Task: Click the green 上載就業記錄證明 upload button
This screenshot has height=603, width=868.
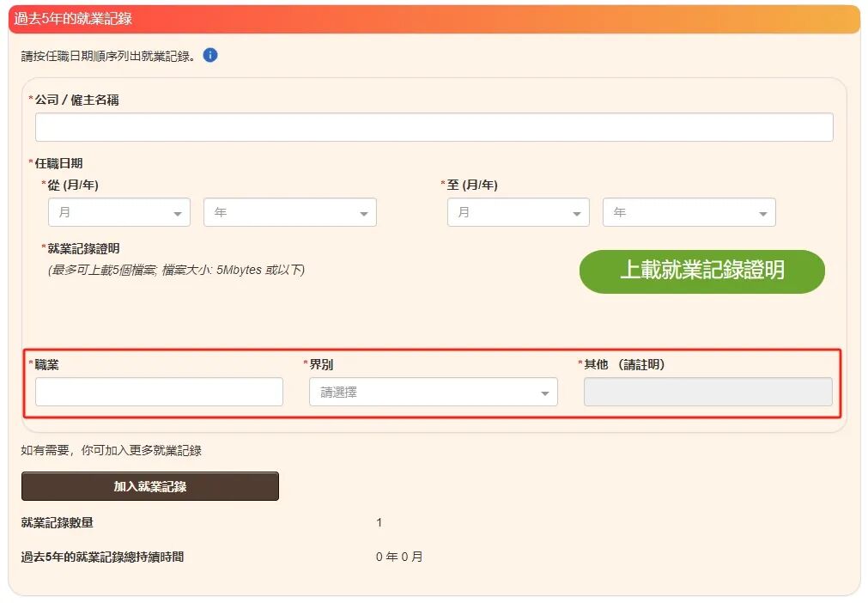Action: (701, 271)
